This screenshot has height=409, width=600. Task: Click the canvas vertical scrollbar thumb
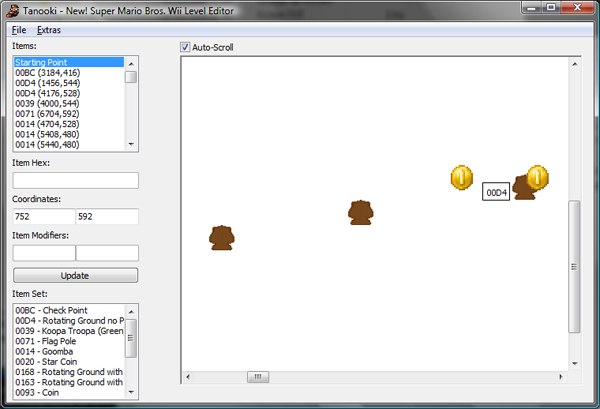point(574,267)
